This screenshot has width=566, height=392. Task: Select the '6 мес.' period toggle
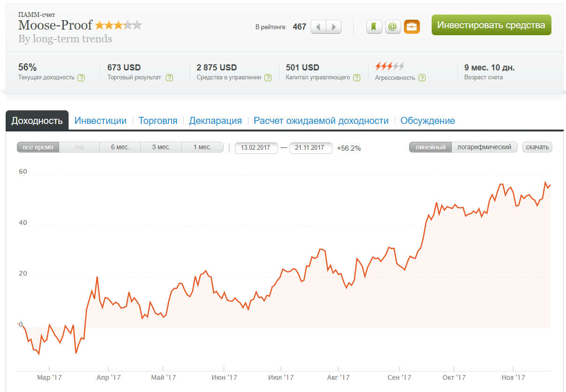pos(120,147)
